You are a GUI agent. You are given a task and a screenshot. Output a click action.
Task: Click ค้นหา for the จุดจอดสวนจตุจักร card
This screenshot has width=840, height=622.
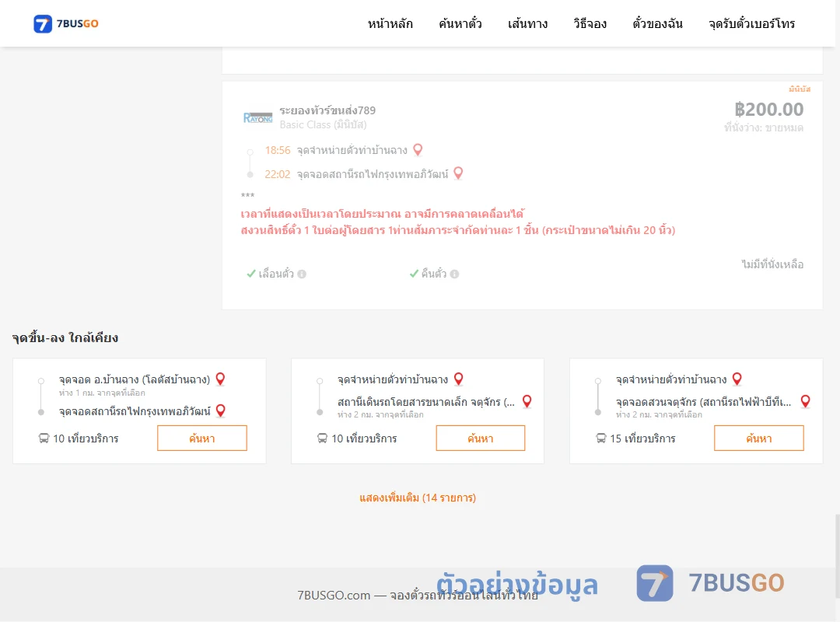pyautogui.click(x=759, y=439)
